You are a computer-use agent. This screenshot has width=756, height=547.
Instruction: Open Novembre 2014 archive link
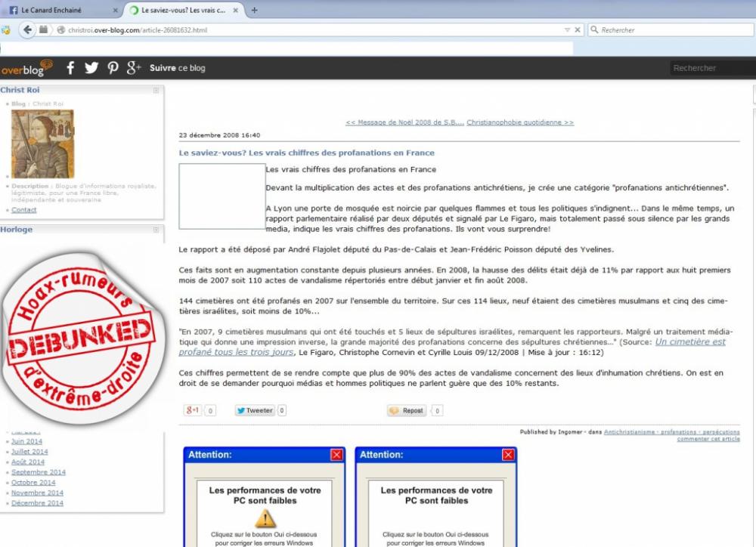37,493
